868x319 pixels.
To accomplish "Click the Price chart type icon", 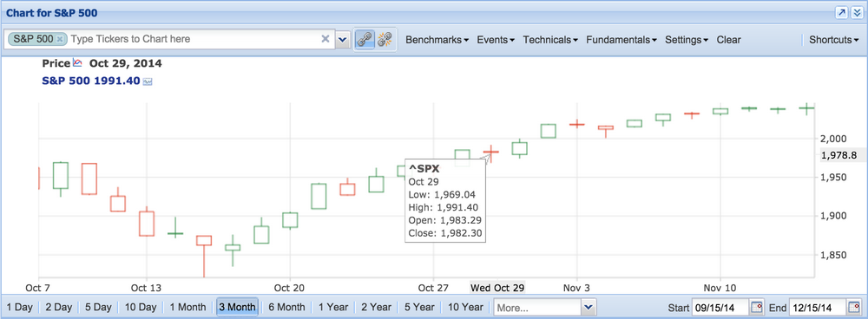I will 77,63.
